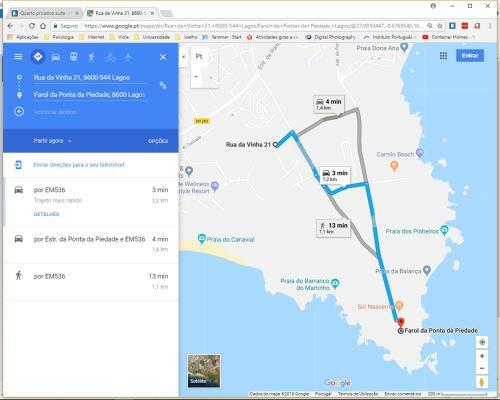Collapse the directions side panel
This screenshot has height=400, width=500.
click(x=184, y=57)
